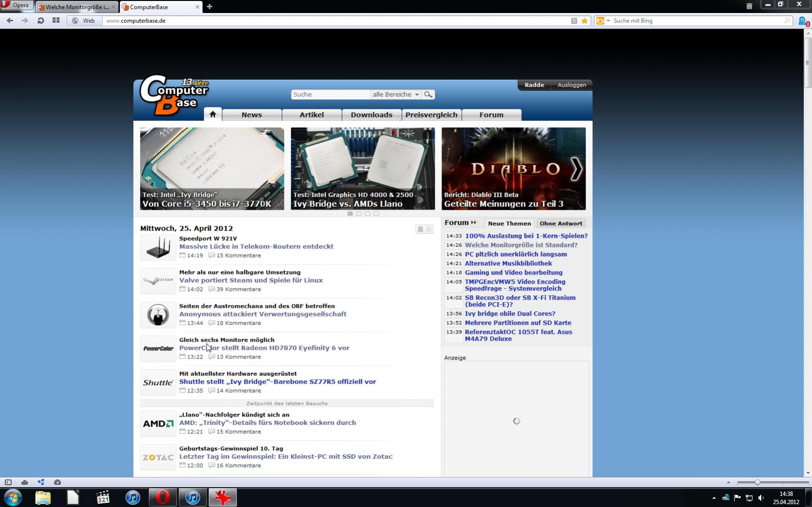The image size is (812, 507).
Task: Open the Artikel navigation tab
Action: (311, 115)
